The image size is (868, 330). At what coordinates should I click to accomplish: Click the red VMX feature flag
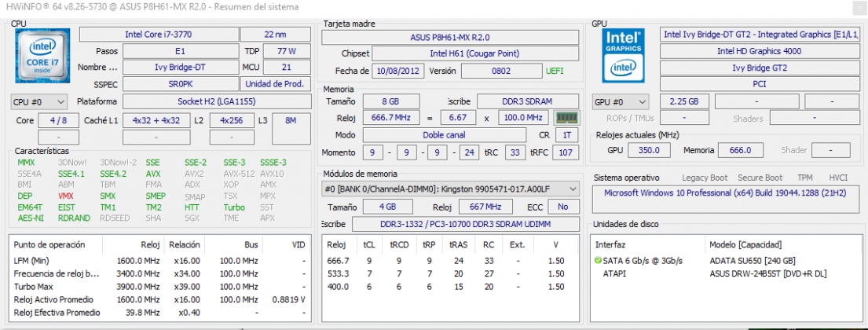coord(65,196)
